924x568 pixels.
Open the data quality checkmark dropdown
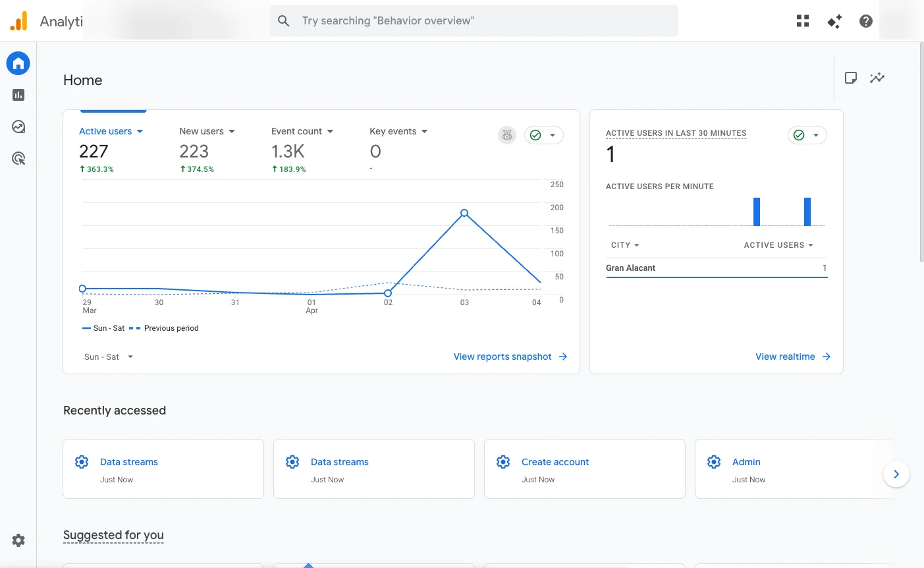[544, 134]
